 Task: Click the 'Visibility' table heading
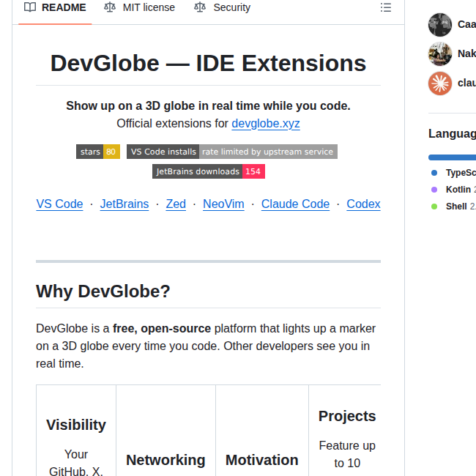coord(76,425)
